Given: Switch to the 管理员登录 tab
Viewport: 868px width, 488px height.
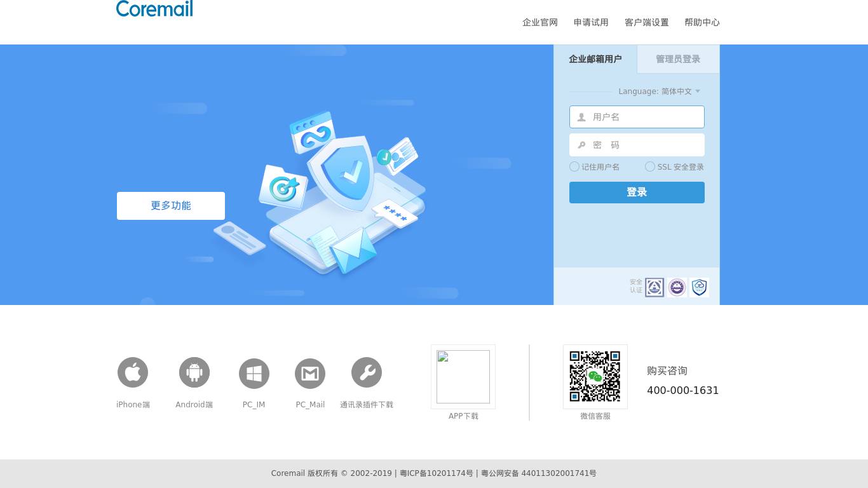Looking at the screenshot, I should pyautogui.click(x=677, y=59).
